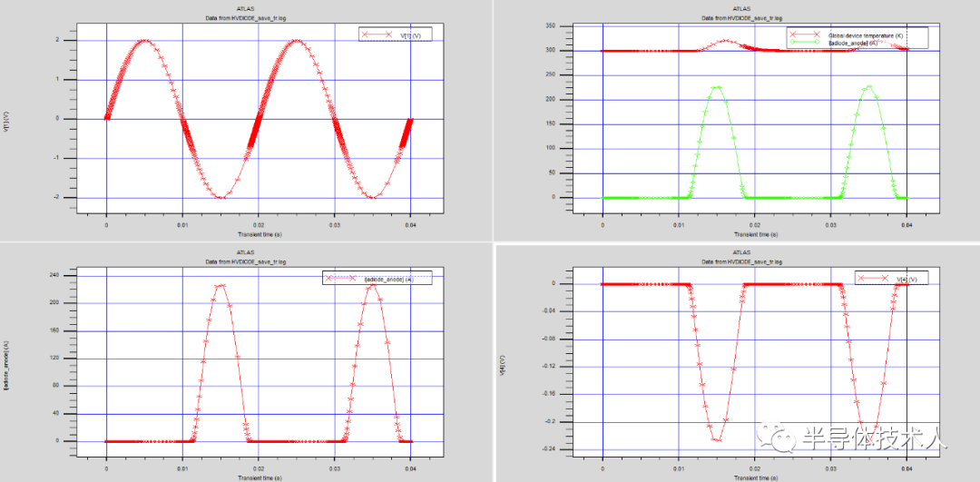Click the green I(adiode_anode) legend line
The image size is (980, 482).
pos(805,43)
